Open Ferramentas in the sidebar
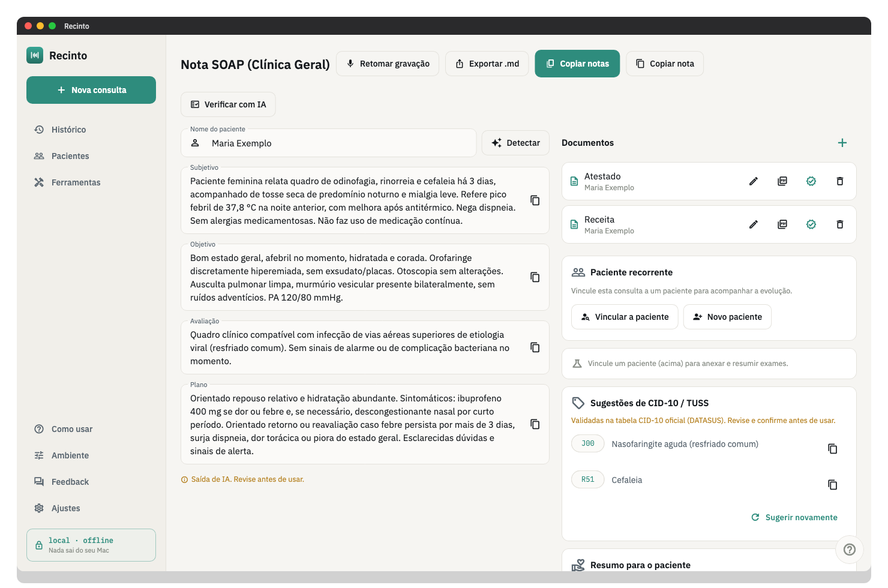This screenshot has width=888, height=588. point(91,182)
